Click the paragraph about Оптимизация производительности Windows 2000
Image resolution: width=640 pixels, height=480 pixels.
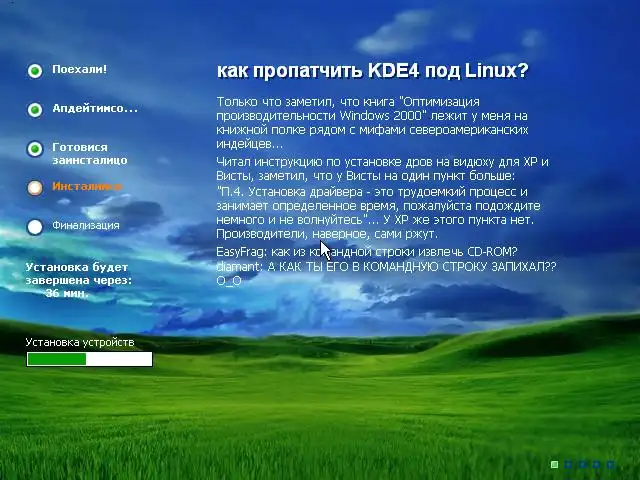click(x=372, y=122)
